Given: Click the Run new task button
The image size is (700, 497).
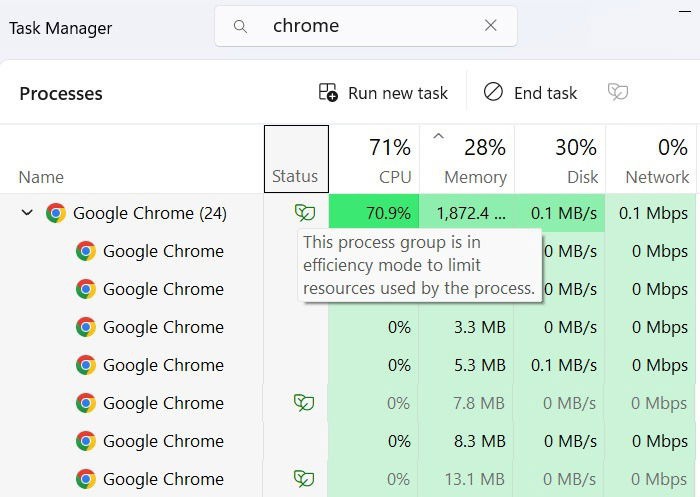Looking at the screenshot, I should pyautogui.click(x=383, y=93).
